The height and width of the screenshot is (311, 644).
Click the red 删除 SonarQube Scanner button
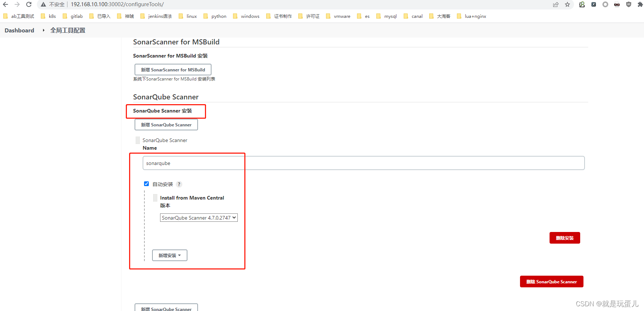point(551,282)
